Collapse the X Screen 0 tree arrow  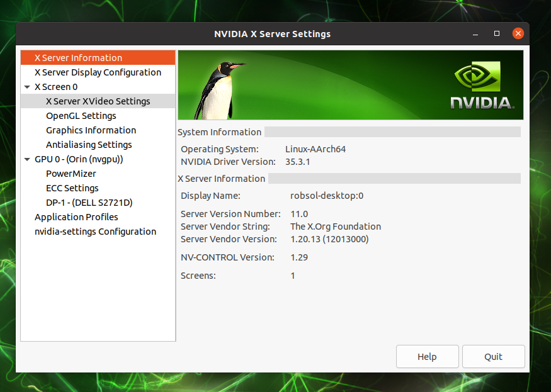[27, 87]
